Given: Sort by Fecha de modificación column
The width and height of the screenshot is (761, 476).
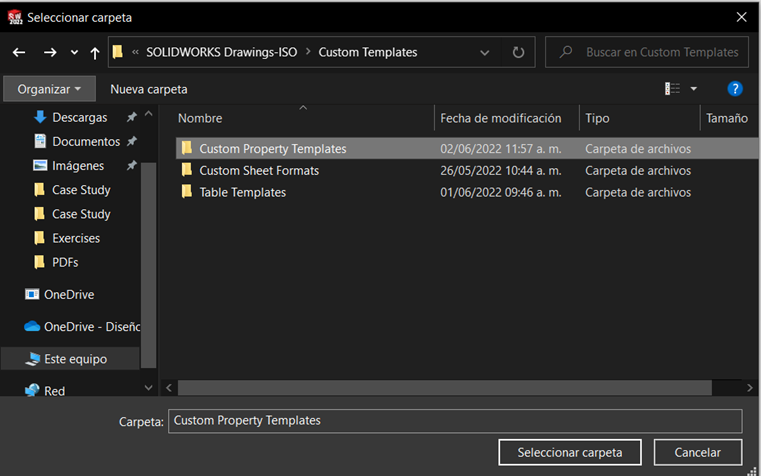Looking at the screenshot, I should pos(501,118).
